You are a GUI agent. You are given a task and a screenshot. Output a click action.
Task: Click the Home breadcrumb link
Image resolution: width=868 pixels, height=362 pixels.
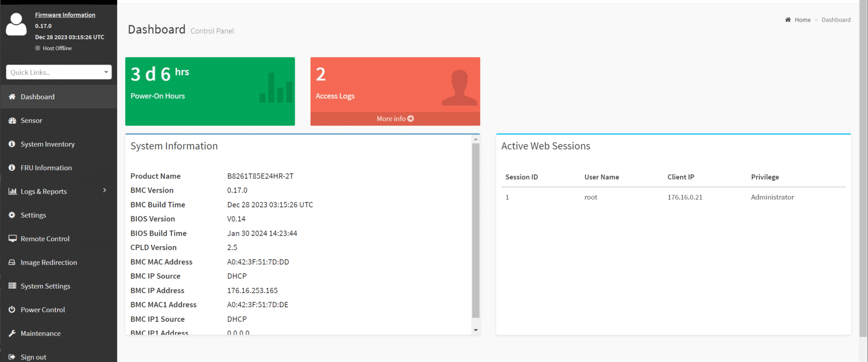(802, 19)
